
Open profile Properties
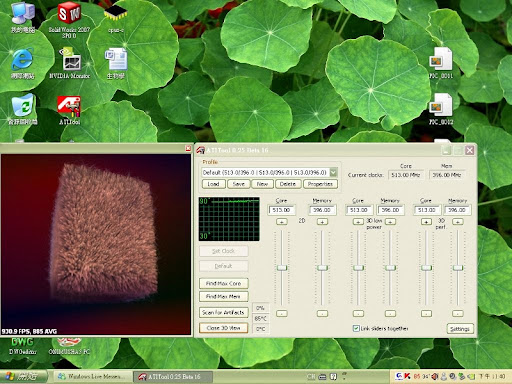point(320,184)
